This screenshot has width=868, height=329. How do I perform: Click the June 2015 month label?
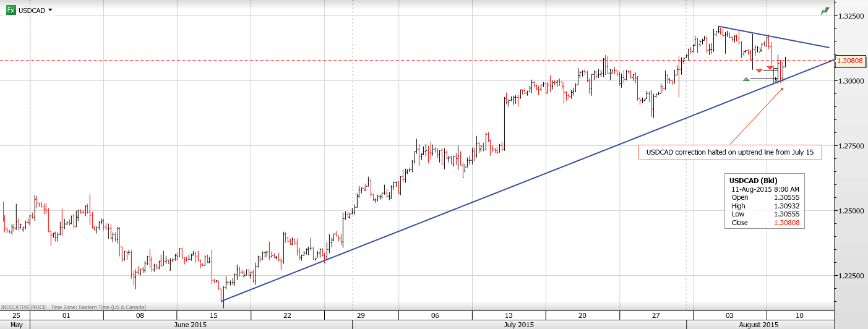pyautogui.click(x=191, y=324)
